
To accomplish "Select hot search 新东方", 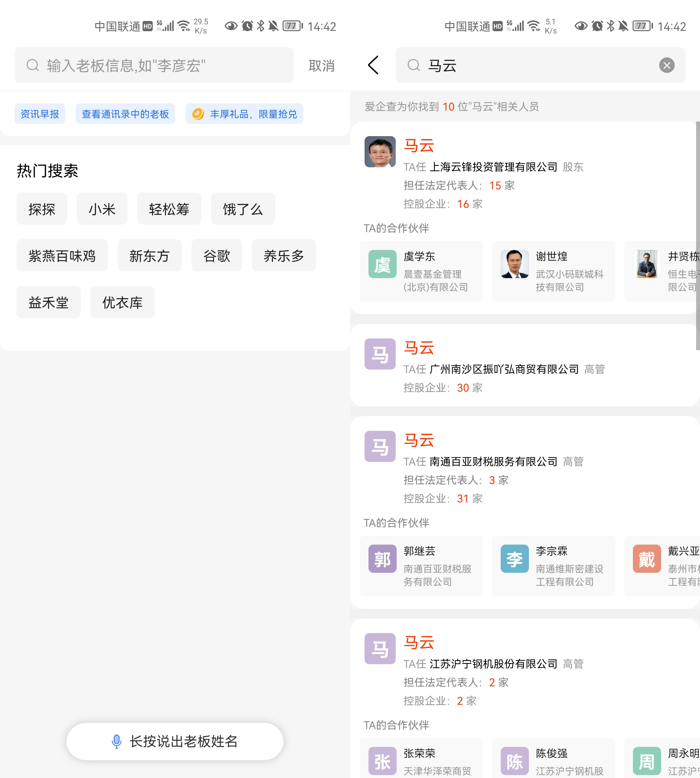I will coord(149,255).
